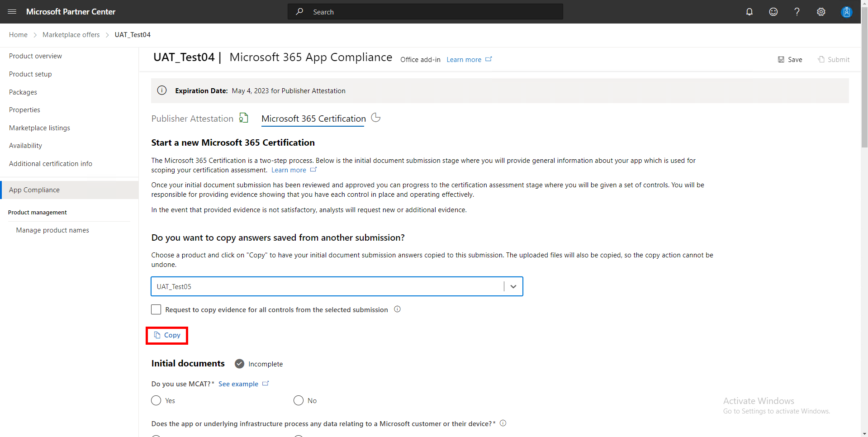Click the Publisher Attestation document icon
The image size is (868, 437).
tap(244, 118)
